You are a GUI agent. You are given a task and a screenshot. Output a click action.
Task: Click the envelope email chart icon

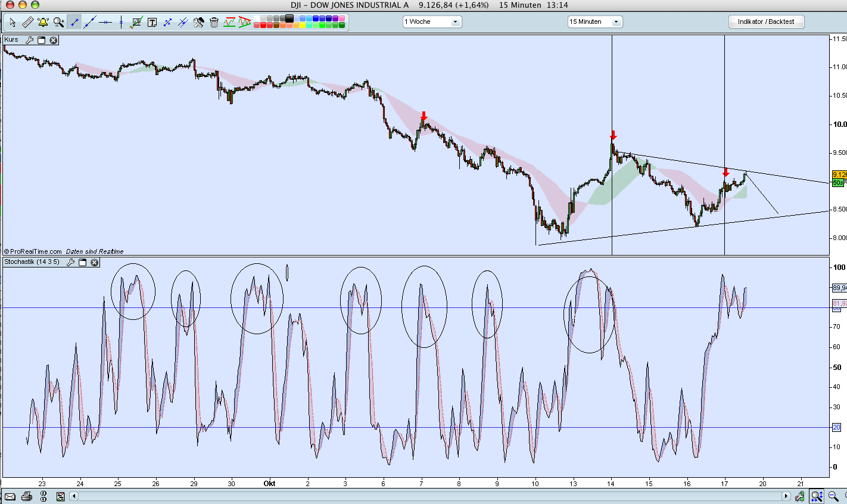click(10, 496)
